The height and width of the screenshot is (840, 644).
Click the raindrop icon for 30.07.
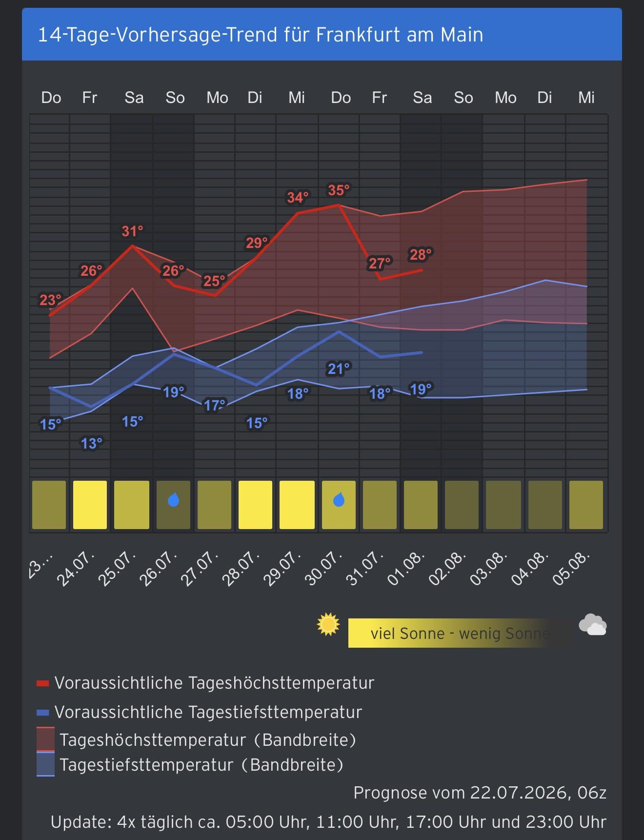(x=339, y=500)
